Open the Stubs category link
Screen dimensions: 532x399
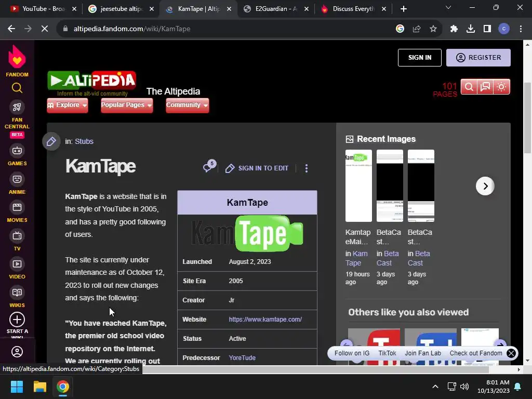pos(84,141)
